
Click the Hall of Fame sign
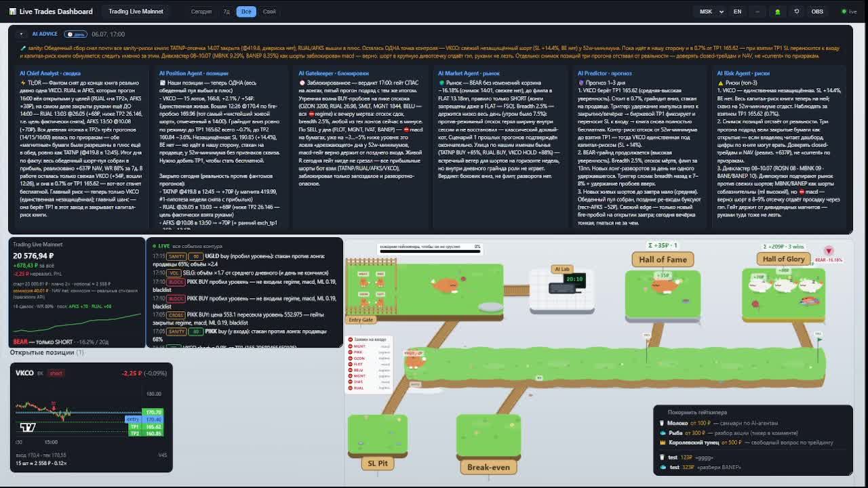(x=663, y=260)
